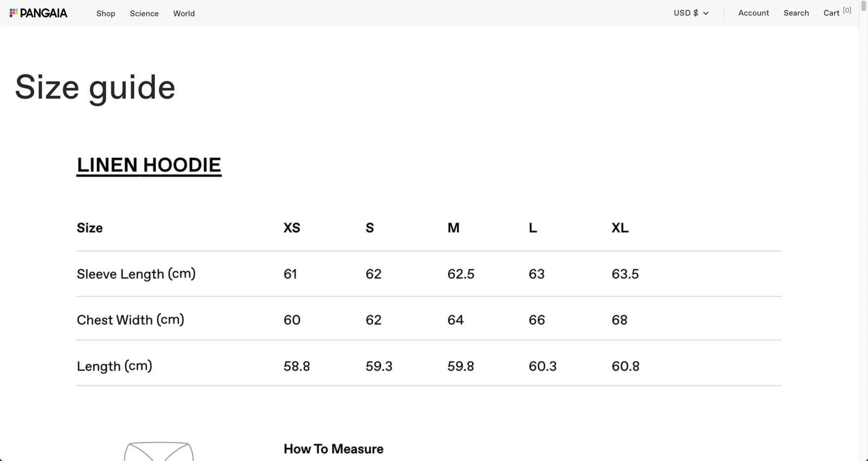Expand the USD $ currency dropdown

691,13
